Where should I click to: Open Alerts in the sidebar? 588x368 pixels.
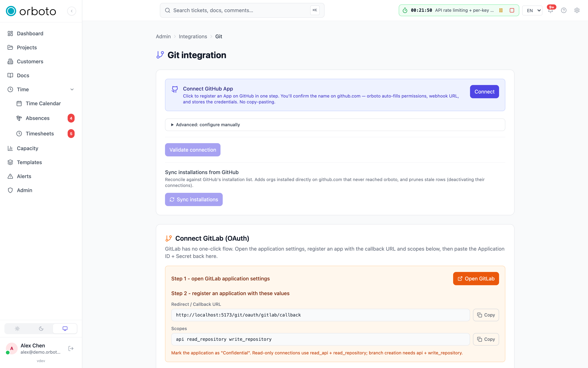(x=41, y=176)
